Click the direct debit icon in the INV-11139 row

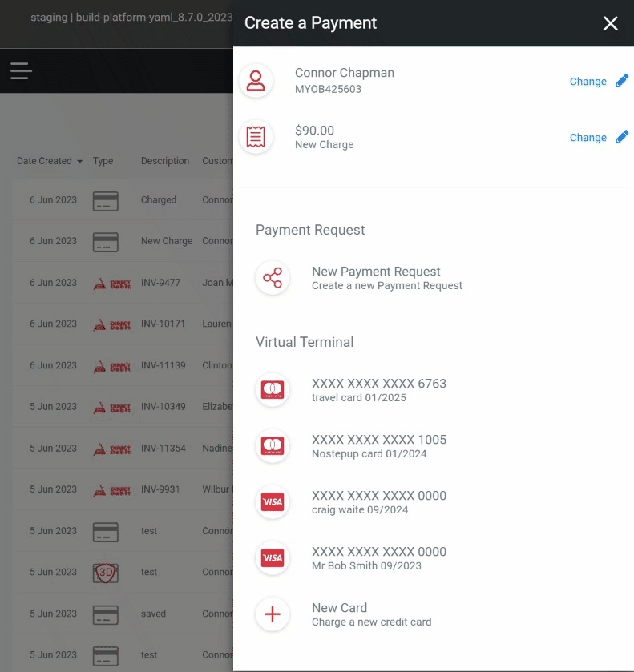[x=111, y=366]
